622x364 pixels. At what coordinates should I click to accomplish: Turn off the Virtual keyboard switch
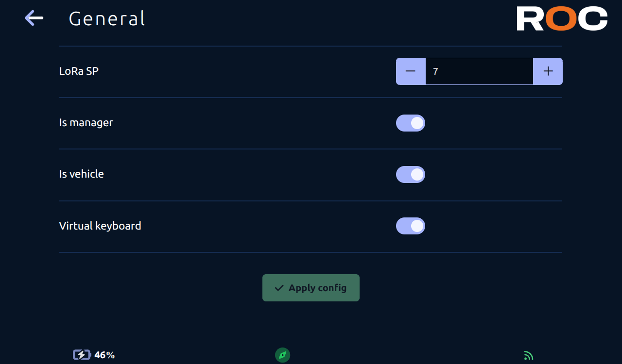[x=411, y=226]
